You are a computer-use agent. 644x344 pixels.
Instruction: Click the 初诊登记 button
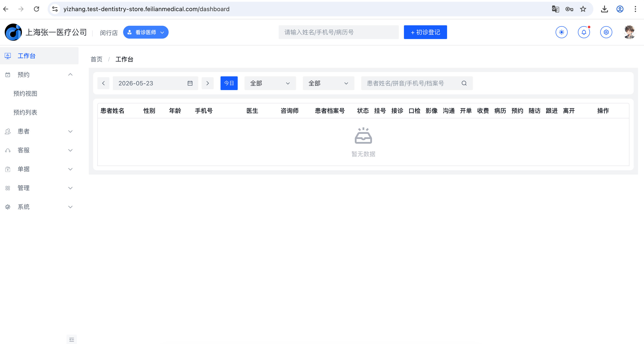click(425, 32)
